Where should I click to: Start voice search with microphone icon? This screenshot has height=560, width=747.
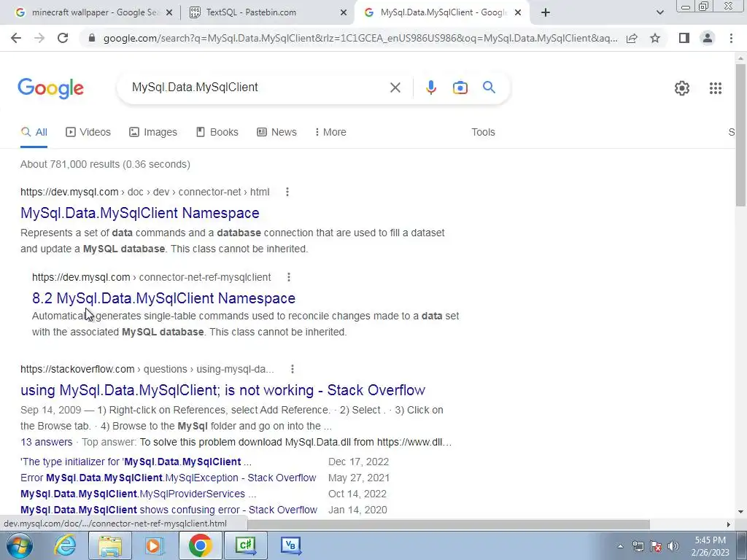tap(430, 87)
